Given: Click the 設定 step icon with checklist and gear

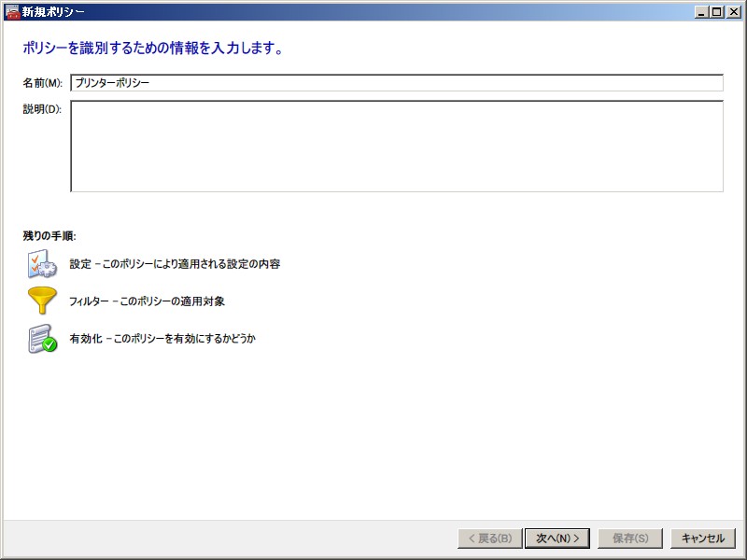Looking at the screenshot, I should pos(42,264).
